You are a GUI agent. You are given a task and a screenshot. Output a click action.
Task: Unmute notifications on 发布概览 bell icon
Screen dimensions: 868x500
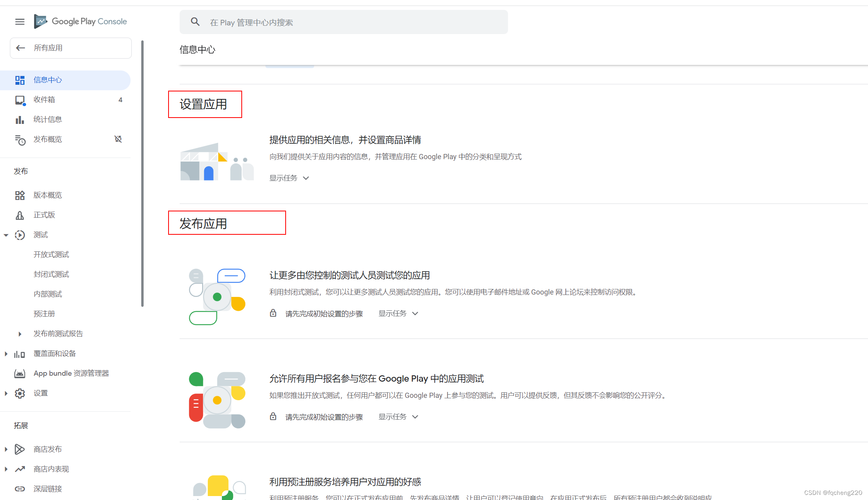(118, 139)
